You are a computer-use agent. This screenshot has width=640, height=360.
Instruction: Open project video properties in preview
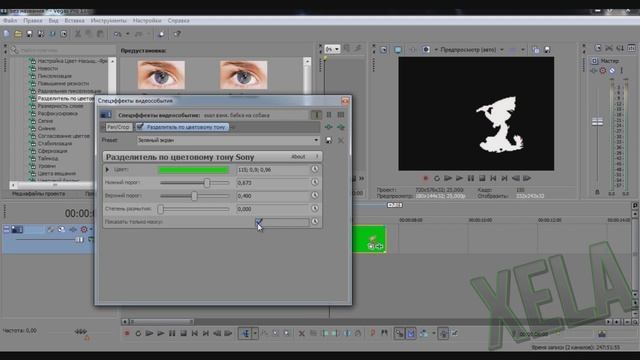384,50
